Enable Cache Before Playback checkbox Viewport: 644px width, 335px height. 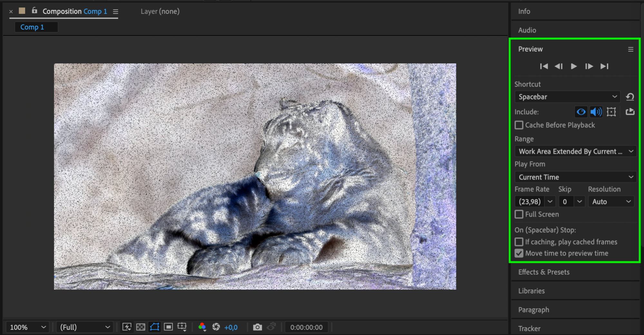[519, 125]
